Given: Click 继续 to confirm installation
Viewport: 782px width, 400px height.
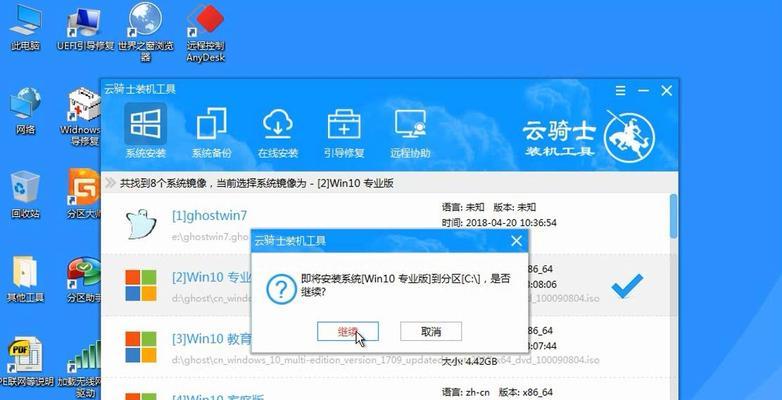Looking at the screenshot, I should (348, 332).
